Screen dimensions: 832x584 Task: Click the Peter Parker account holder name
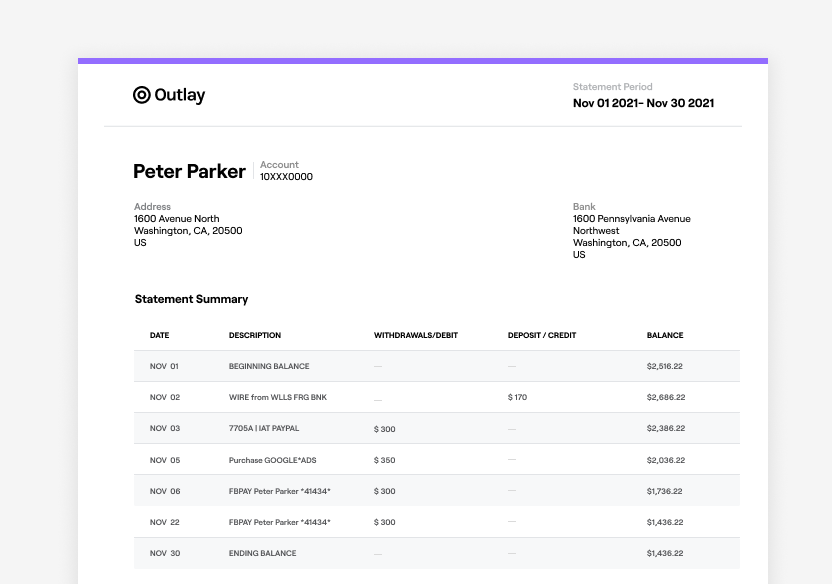point(189,171)
